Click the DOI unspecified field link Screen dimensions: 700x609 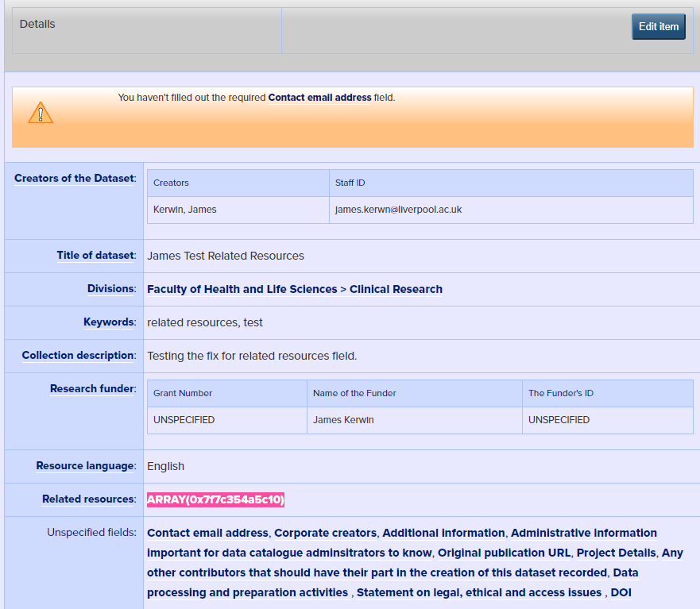coord(621,592)
